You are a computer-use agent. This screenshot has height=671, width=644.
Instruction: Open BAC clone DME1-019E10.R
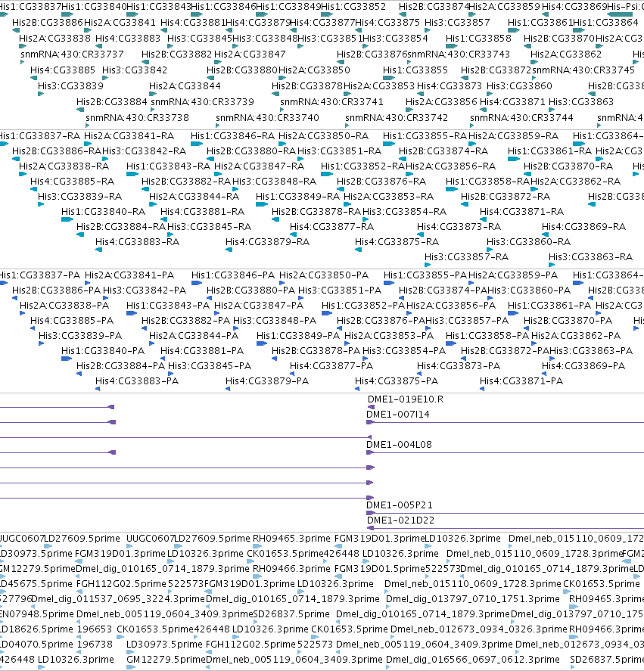pyautogui.click(x=406, y=399)
